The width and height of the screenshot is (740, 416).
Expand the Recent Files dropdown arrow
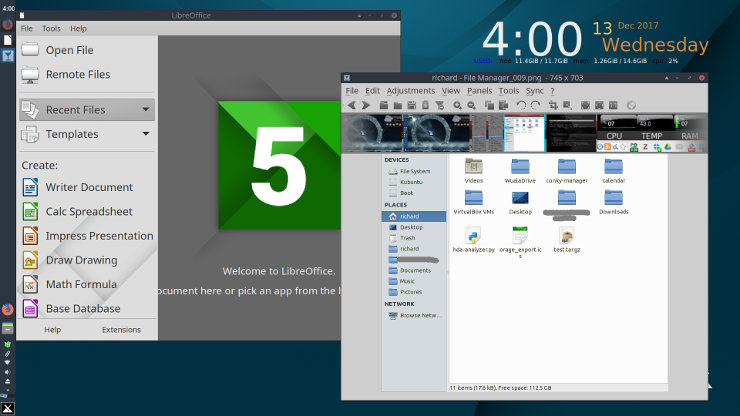[146, 110]
